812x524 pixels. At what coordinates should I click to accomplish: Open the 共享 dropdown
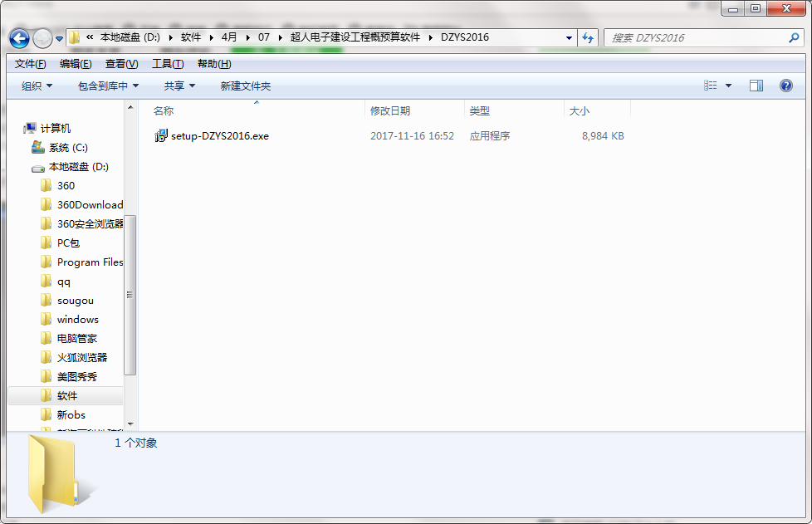point(179,86)
